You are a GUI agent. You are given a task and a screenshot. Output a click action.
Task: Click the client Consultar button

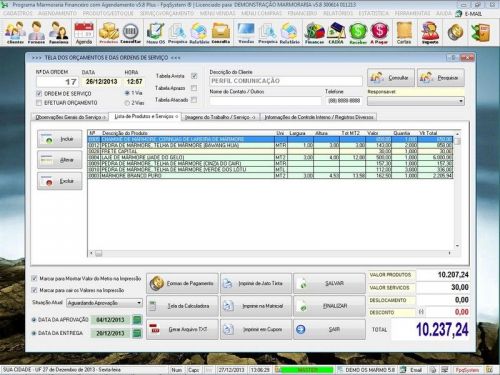coord(391,78)
